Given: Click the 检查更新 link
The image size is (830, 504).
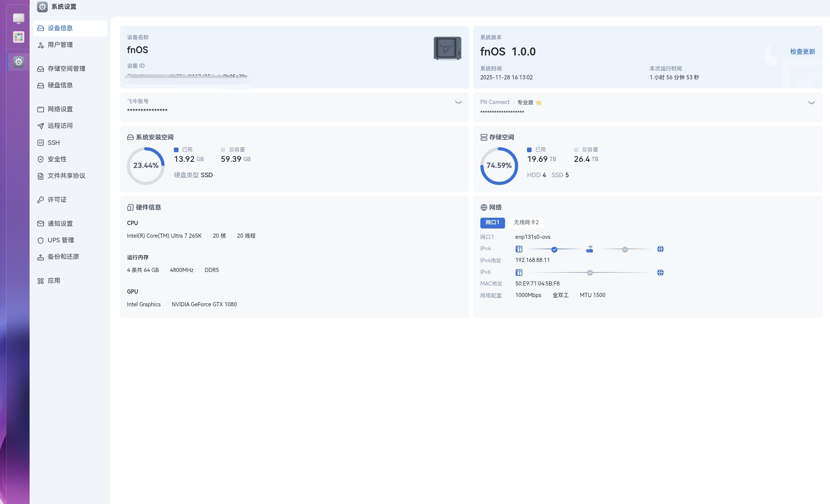Looking at the screenshot, I should [x=802, y=52].
